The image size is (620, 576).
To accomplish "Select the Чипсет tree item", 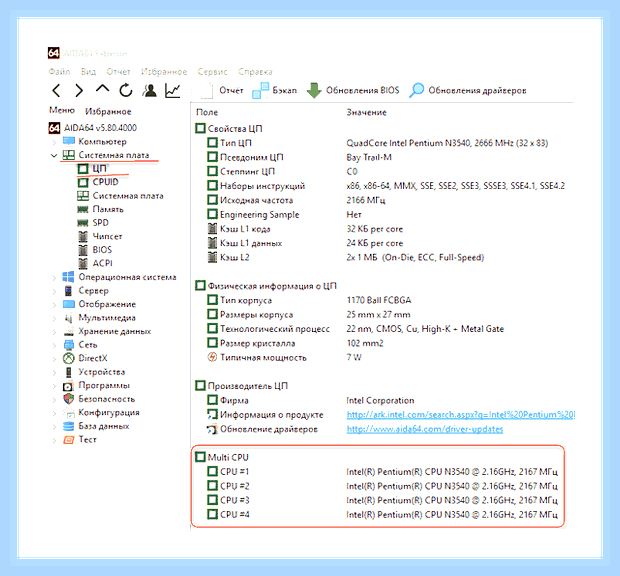I will pos(100,236).
